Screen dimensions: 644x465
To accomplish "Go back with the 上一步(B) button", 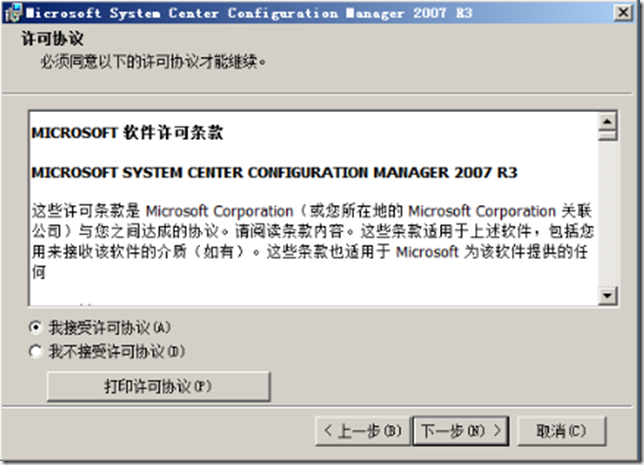I will click(x=363, y=431).
